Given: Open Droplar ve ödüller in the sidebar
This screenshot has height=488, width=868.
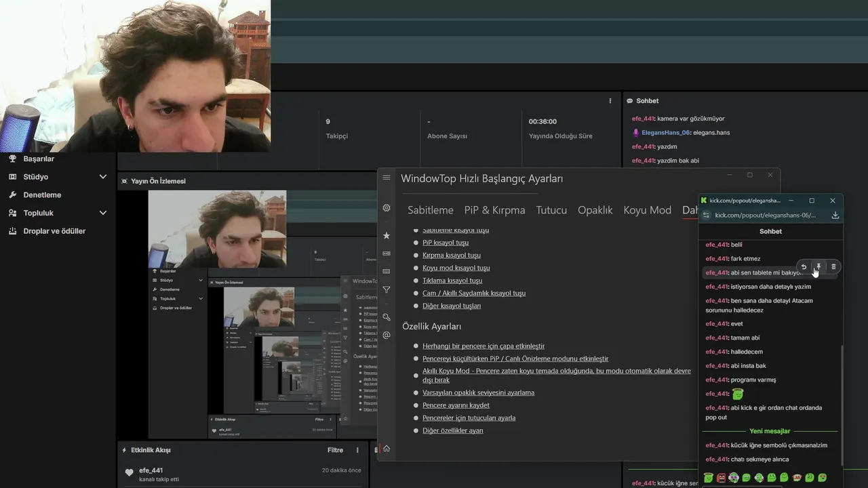Looking at the screenshot, I should tap(54, 231).
